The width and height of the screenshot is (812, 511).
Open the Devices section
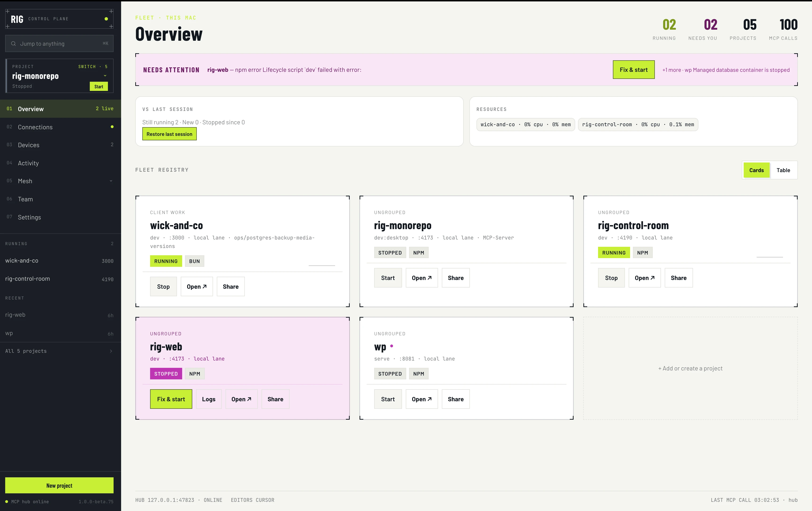(60, 145)
